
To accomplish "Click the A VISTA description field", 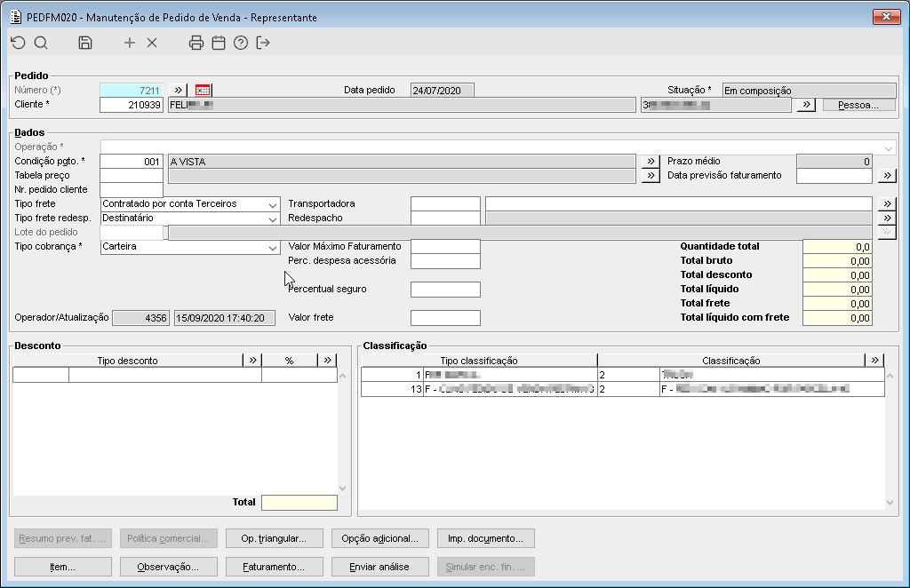I will (403, 162).
